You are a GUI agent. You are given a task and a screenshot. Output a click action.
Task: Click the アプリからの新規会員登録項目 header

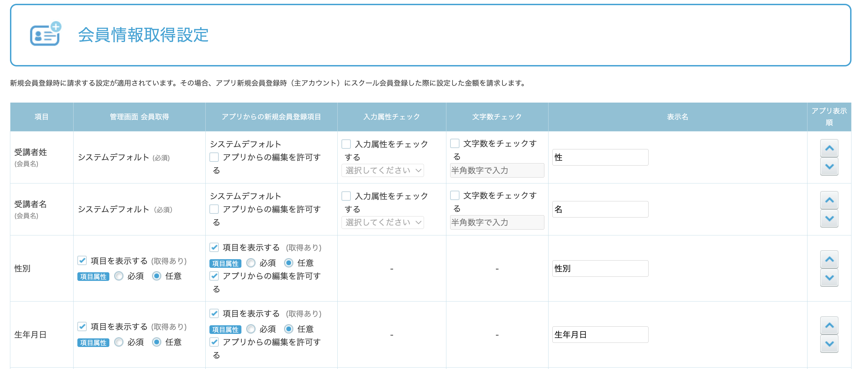coord(271,117)
